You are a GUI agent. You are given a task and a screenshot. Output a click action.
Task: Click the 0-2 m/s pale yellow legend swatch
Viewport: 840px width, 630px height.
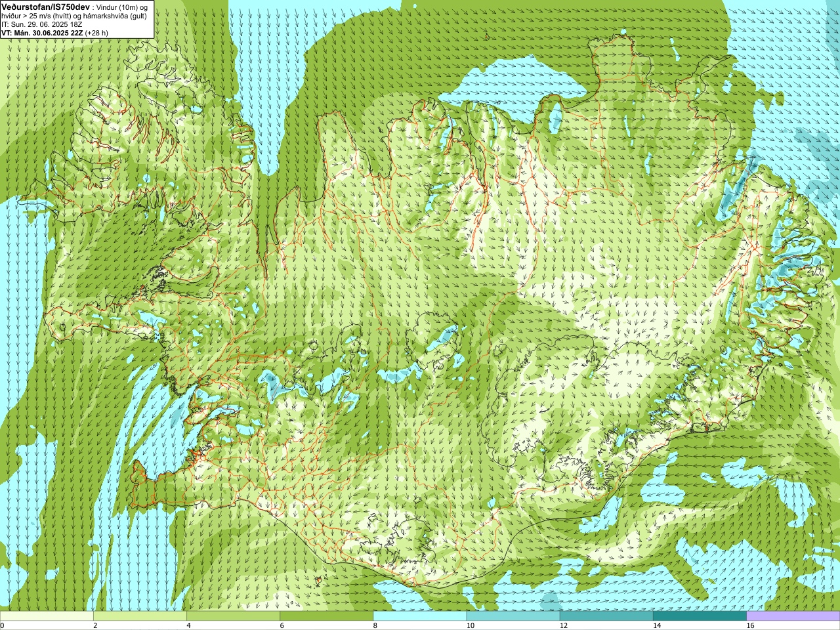click(x=47, y=616)
